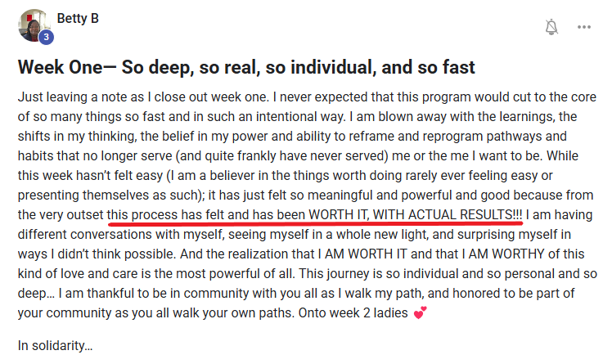The height and width of the screenshot is (364, 612).
Task: Open the "Week One" post title
Action: (x=246, y=65)
